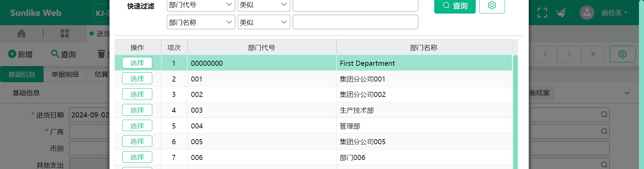Click the 查询 search button in dialog
Image resolution: width=644 pixels, height=169 pixels.
[455, 5]
